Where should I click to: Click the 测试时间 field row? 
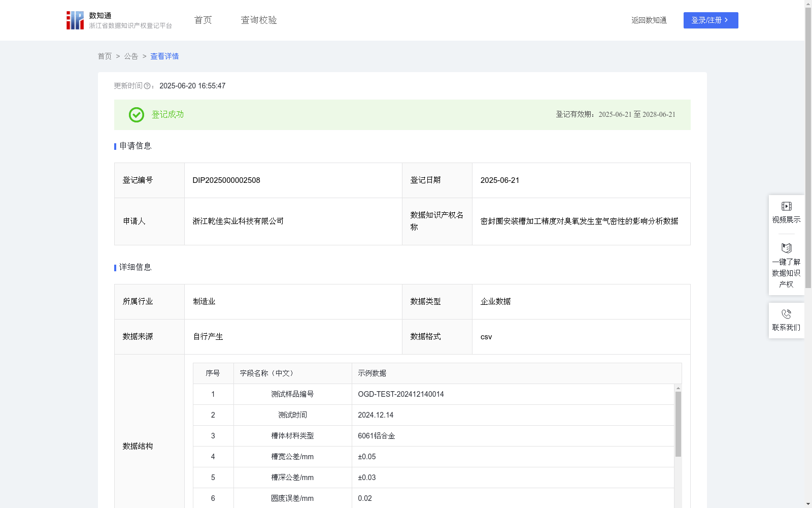pyautogui.click(x=433, y=415)
